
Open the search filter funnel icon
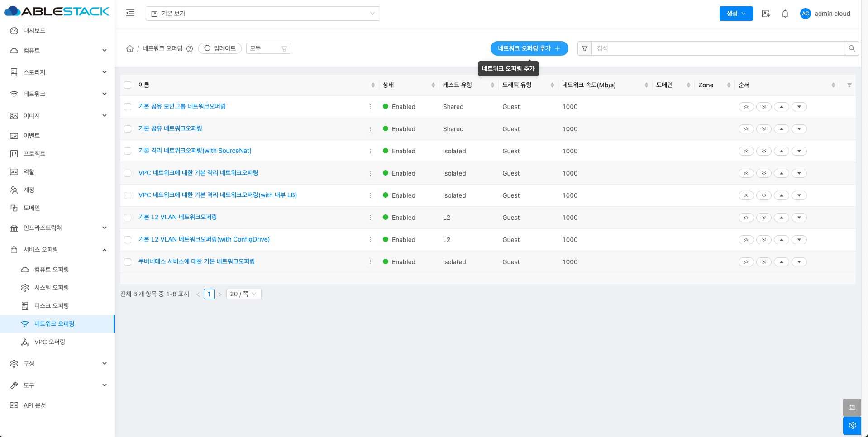pyautogui.click(x=585, y=48)
